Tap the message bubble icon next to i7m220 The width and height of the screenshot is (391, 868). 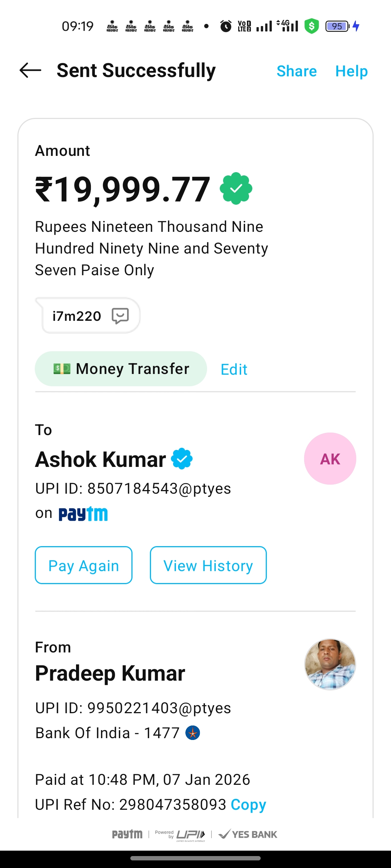120,316
